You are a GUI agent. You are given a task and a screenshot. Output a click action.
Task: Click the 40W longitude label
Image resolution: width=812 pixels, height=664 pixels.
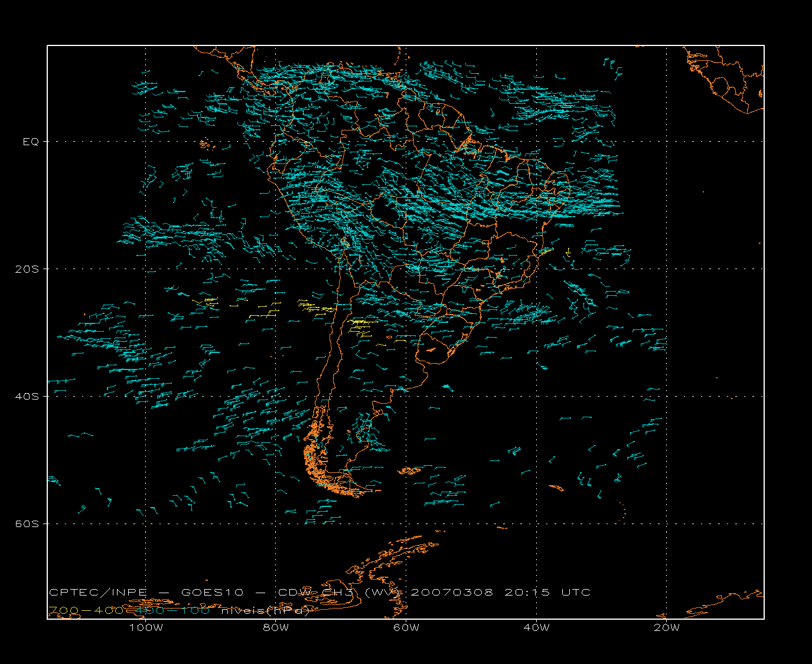(536, 627)
